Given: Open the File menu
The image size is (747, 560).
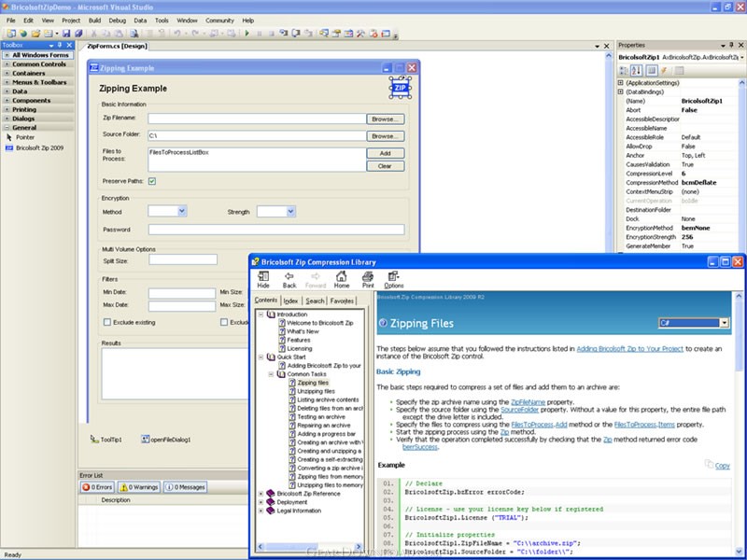Looking at the screenshot, I should 11,21.
